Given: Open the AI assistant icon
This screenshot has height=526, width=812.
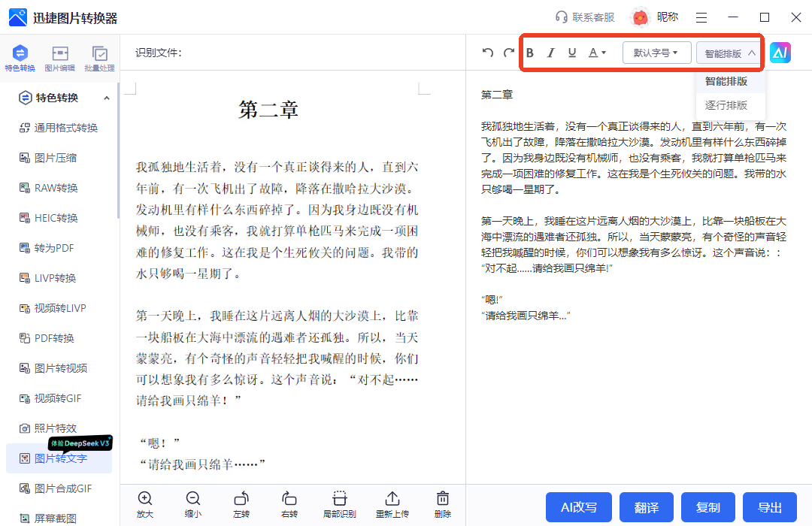Looking at the screenshot, I should pyautogui.click(x=780, y=53).
